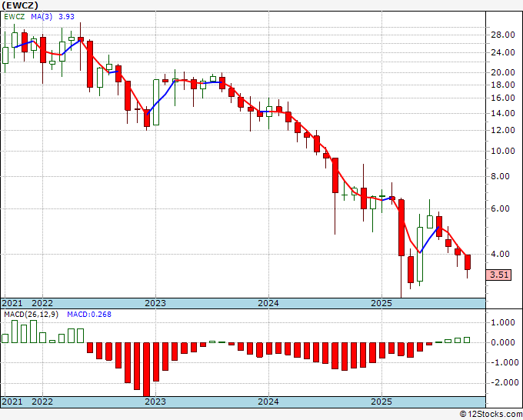The height and width of the screenshot is (420, 523).
Task: Click the -2.000 MACD axis label
Action: pyautogui.click(x=503, y=382)
